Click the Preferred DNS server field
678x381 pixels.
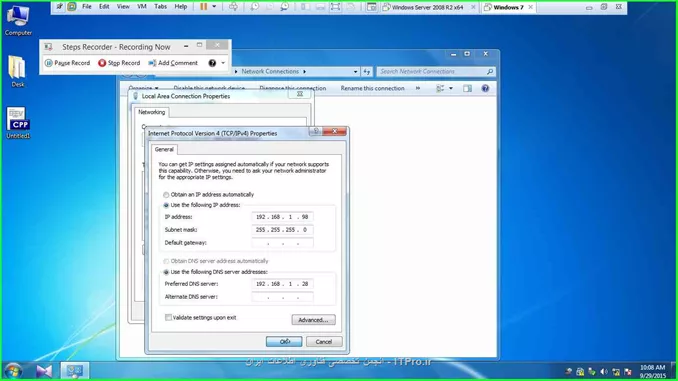[x=282, y=284]
